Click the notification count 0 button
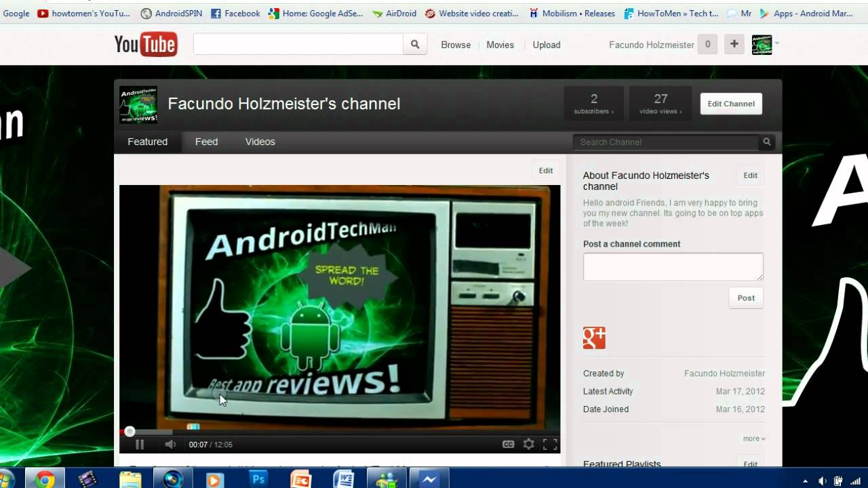This screenshot has height=488, width=868. [x=707, y=45]
